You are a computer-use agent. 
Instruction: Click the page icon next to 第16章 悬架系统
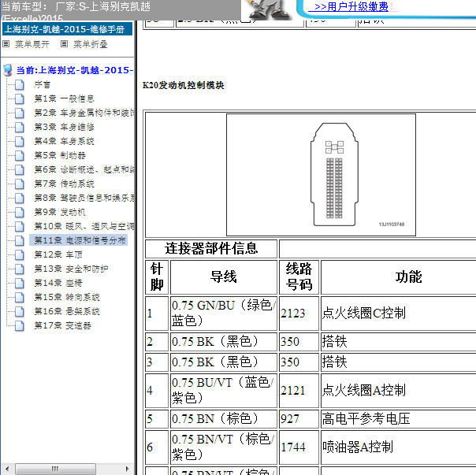pyautogui.click(x=20, y=311)
